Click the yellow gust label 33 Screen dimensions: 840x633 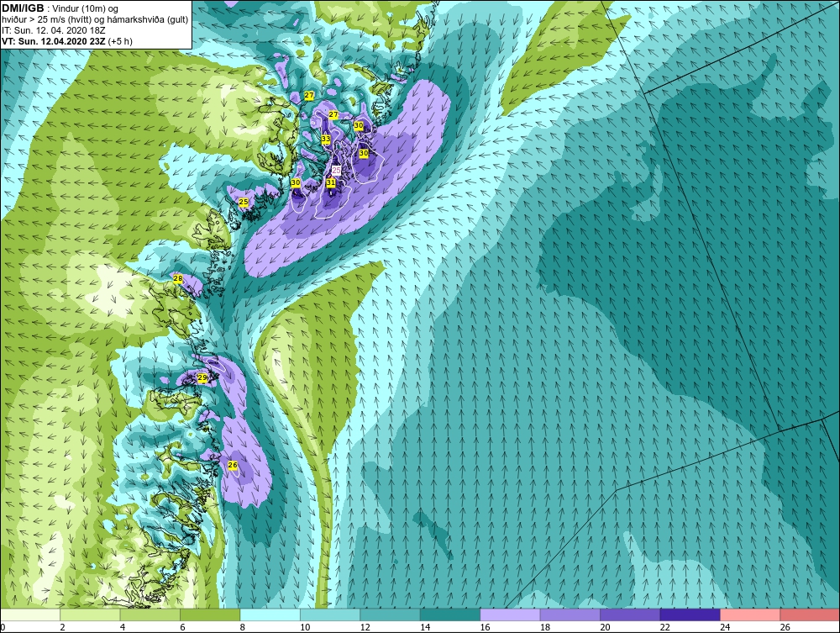[x=326, y=139]
